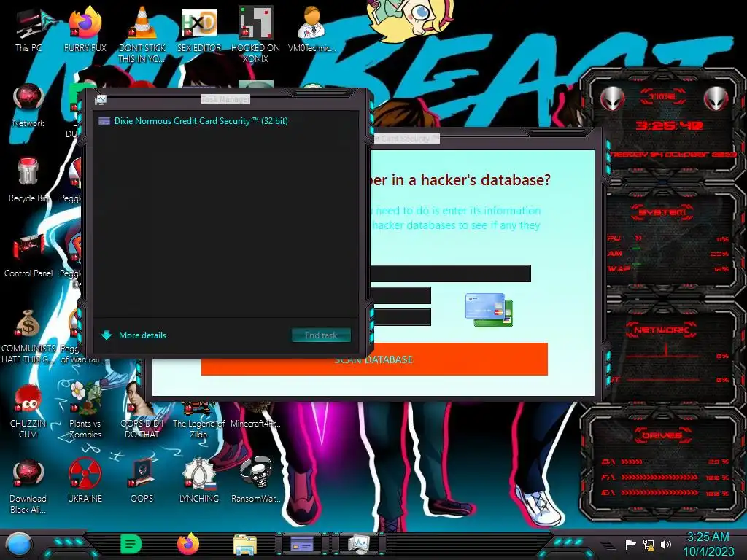Image resolution: width=747 pixels, height=560 pixels.
Task: Launch Firefox from the taskbar
Action: point(188,544)
